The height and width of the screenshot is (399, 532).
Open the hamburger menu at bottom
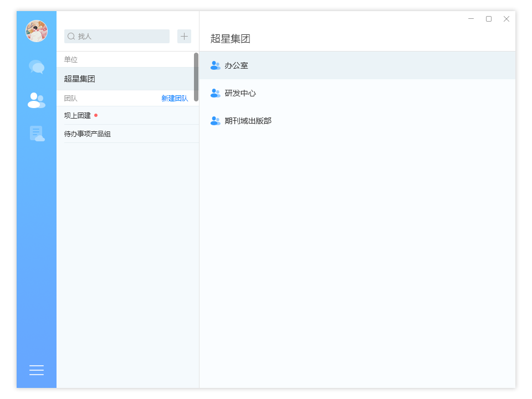(x=37, y=370)
